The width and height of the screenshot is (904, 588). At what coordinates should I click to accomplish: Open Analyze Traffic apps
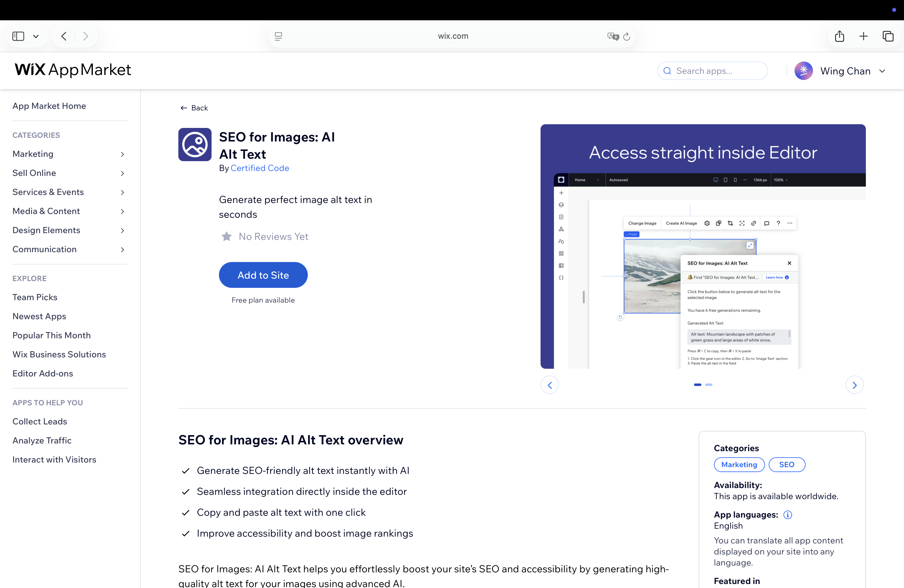(42, 440)
